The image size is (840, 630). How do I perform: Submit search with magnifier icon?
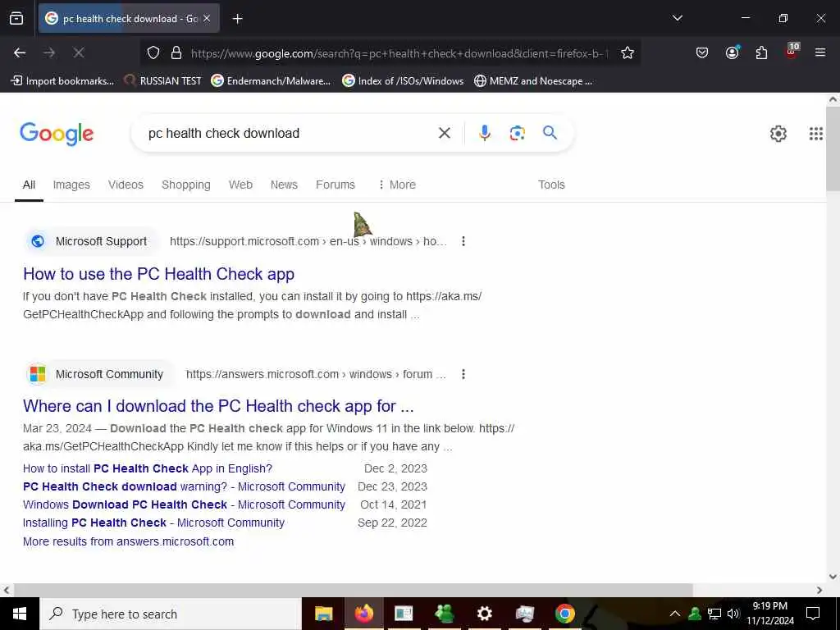coord(550,132)
